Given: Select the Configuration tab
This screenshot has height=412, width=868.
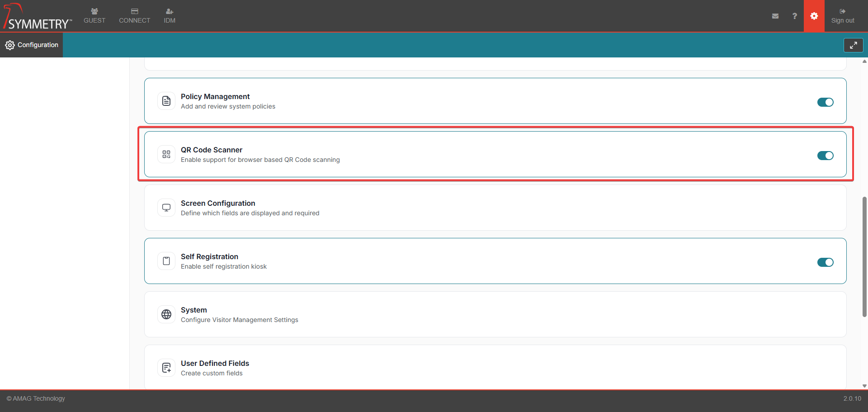Looking at the screenshot, I should coord(32,45).
